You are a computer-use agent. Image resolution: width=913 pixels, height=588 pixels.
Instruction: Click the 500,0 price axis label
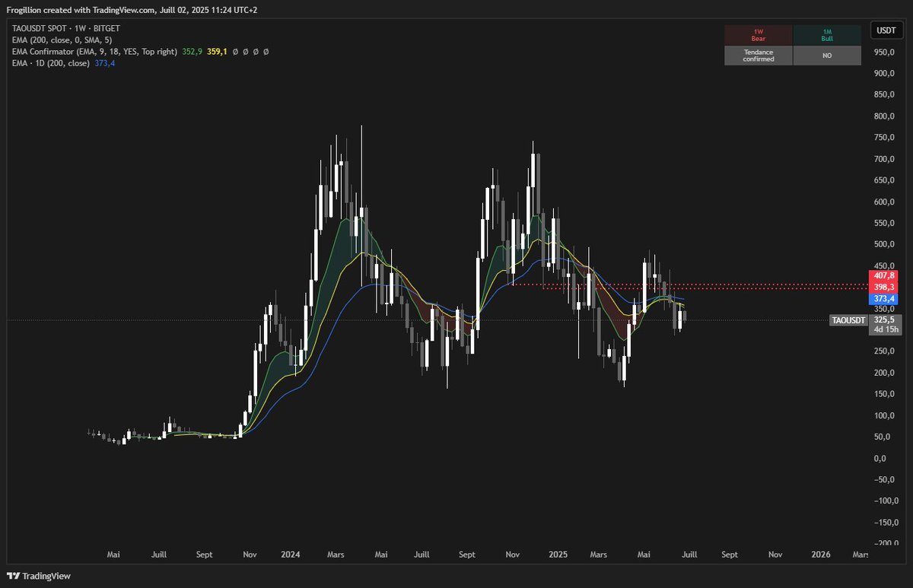coord(883,244)
